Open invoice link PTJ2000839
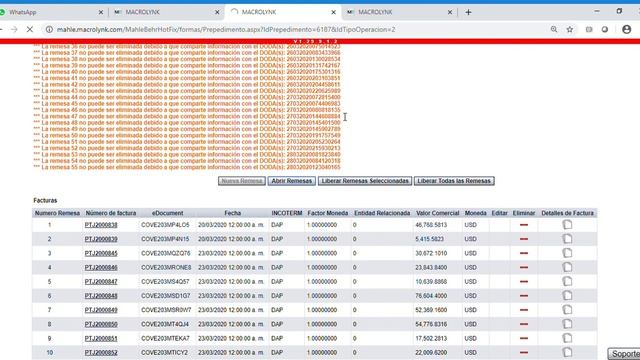640x360 pixels. (101, 239)
